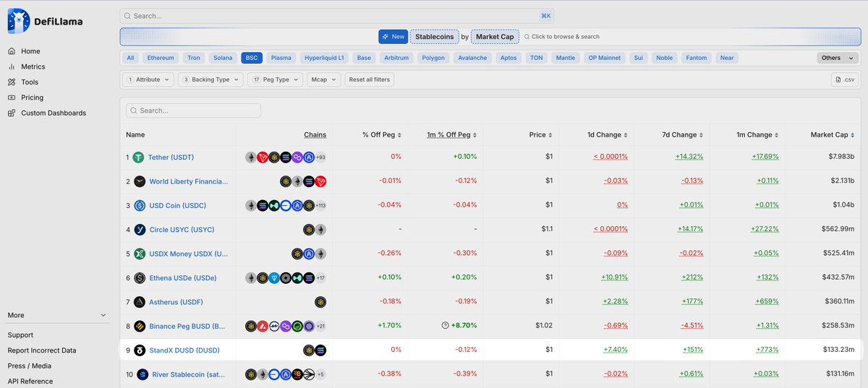Select the OP Mainnet chain tab
The height and width of the screenshot is (388, 868).
click(605, 58)
